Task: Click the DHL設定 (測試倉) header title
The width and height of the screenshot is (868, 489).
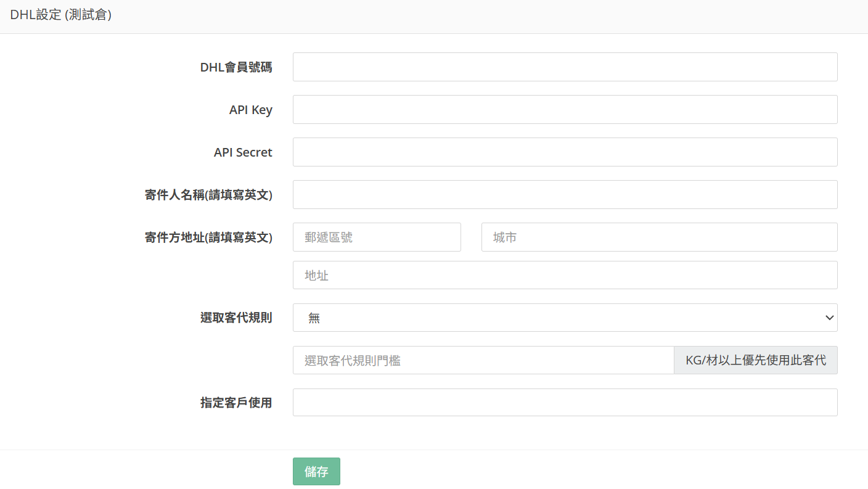Action: pyautogui.click(x=60, y=15)
